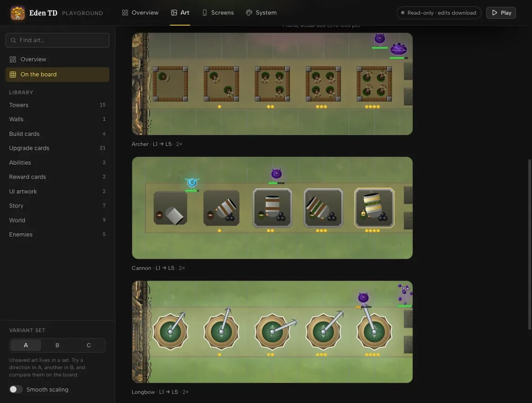Select variant set A
The image size is (532, 403).
point(26,345)
